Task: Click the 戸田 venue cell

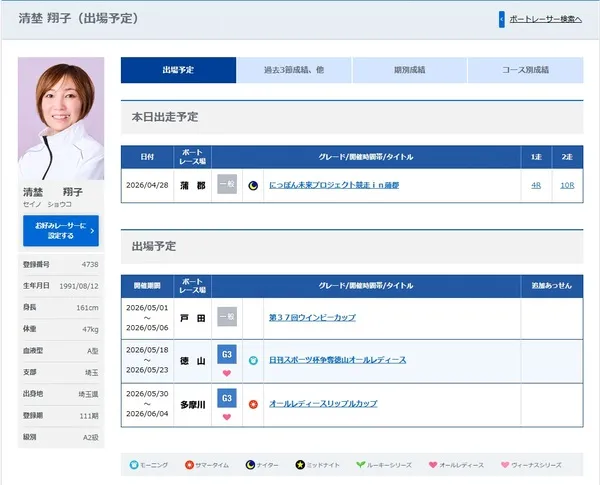Action: 192,318
